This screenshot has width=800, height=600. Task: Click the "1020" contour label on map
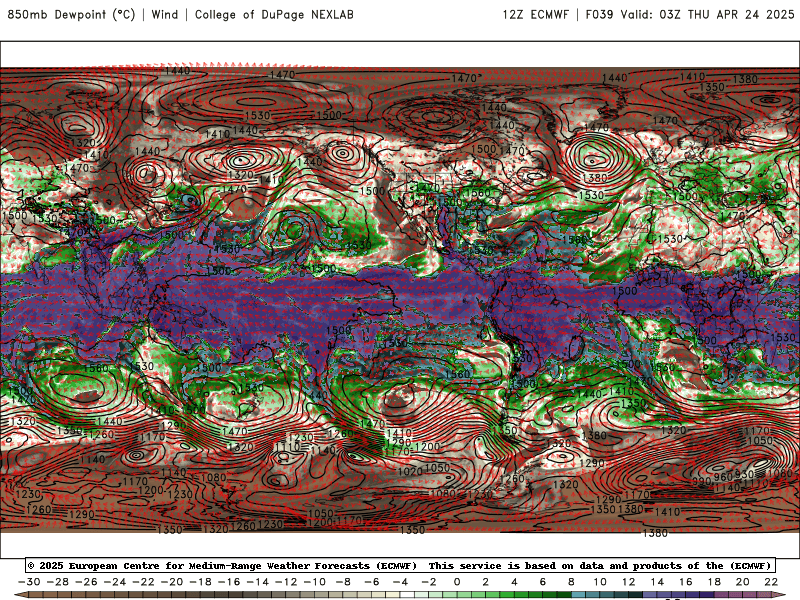410,471
